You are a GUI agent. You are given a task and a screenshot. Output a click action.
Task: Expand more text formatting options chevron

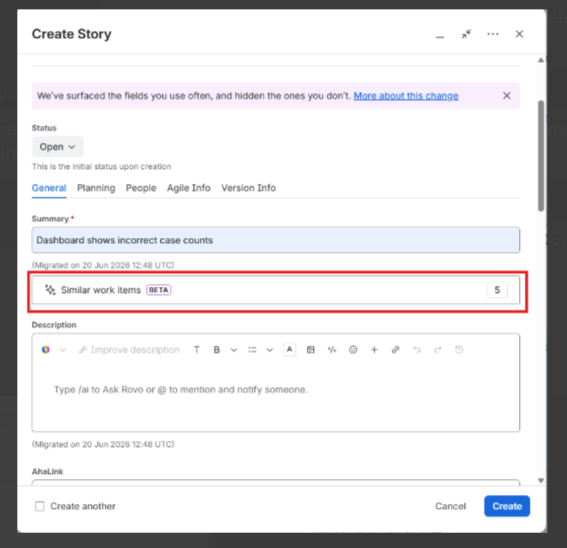click(x=234, y=350)
